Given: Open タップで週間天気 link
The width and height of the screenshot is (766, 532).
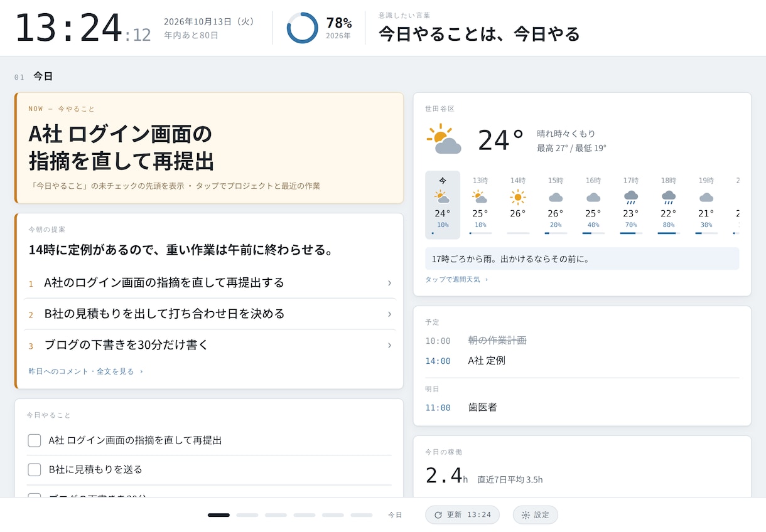Looking at the screenshot, I should coord(456,280).
